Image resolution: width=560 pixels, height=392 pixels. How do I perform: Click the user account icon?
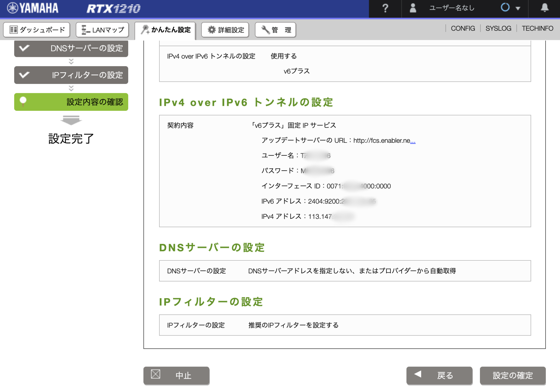412,8
